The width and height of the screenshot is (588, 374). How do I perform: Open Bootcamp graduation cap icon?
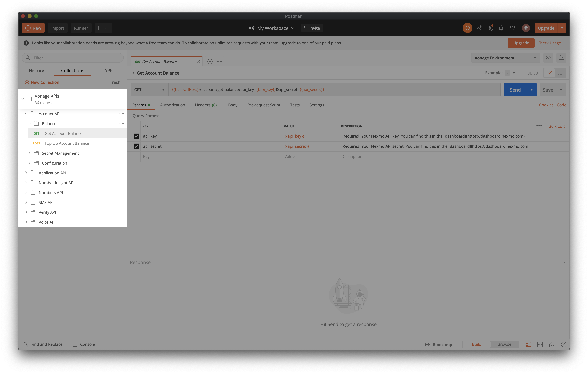pyautogui.click(x=427, y=344)
